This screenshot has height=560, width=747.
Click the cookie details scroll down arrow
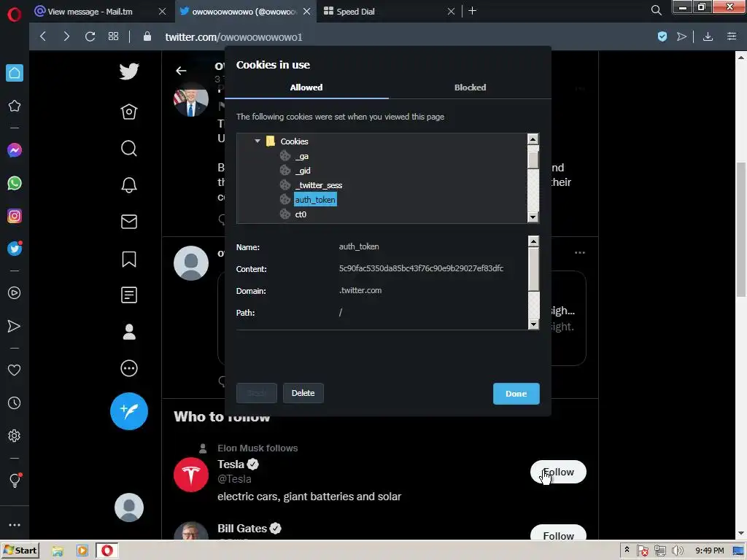click(x=533, y=324)
